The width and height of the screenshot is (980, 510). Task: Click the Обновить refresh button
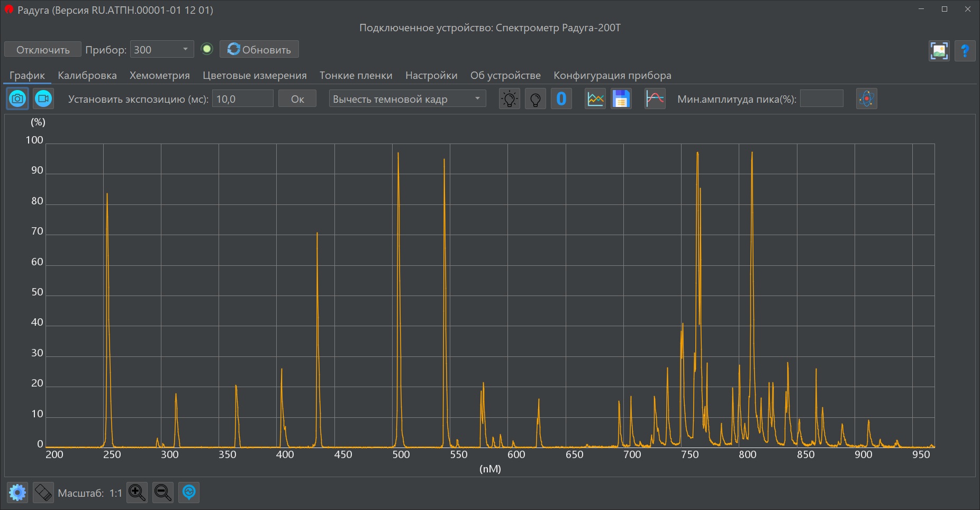pyautogui.click(x=259, y=50)
